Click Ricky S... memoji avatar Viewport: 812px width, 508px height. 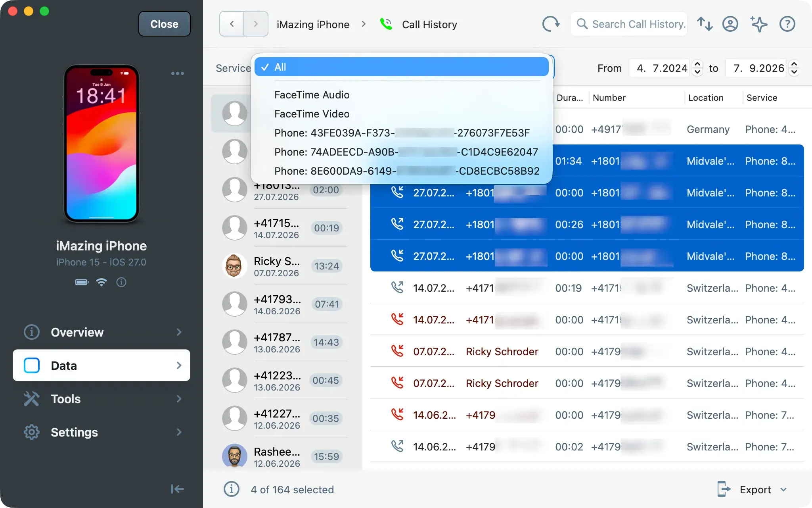[234, 266]
